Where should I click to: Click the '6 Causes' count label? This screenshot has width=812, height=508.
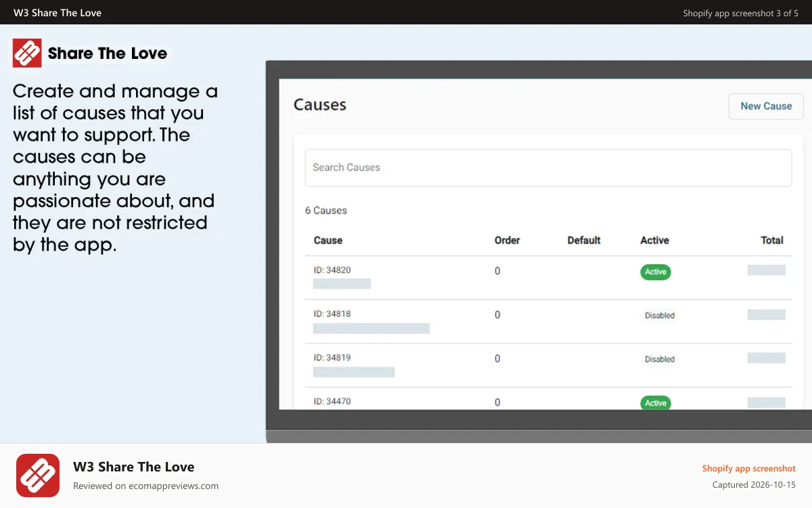tap(325, 211)
